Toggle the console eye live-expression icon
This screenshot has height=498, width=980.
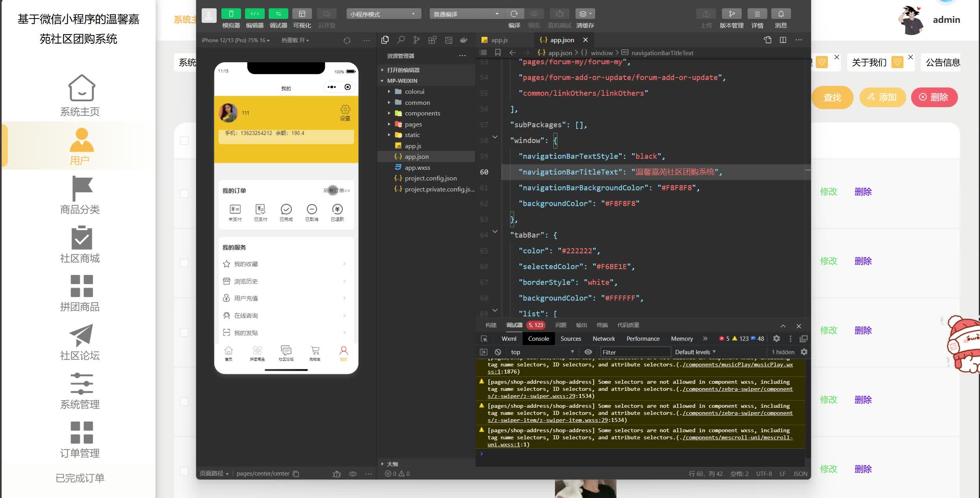(x=588, y=352)
